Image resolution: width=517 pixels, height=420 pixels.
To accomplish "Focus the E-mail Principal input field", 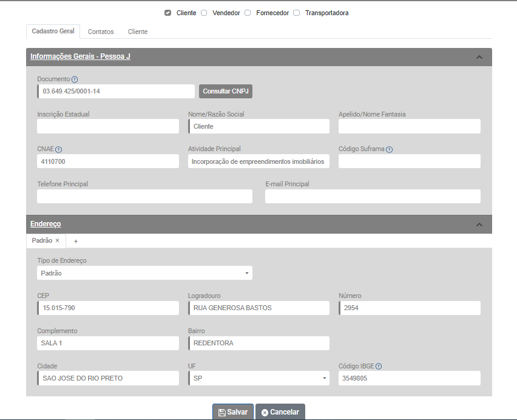I will tap(373, 196).
